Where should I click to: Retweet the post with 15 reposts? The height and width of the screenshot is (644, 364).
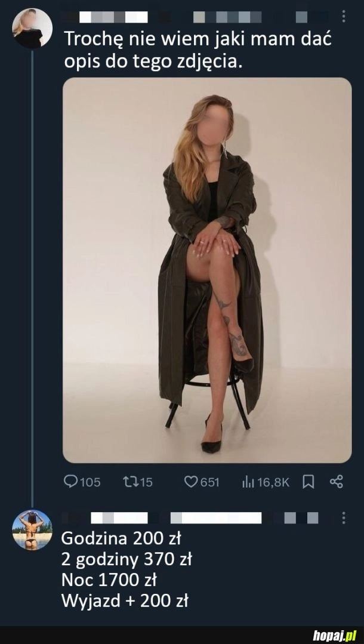[130, 482]
